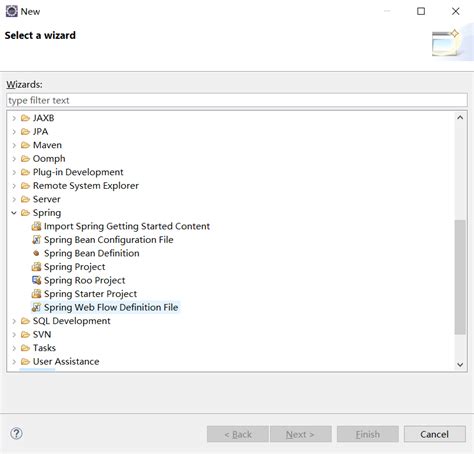
Task: Click the Spring Project wizard icon
Action: [36, 267]
